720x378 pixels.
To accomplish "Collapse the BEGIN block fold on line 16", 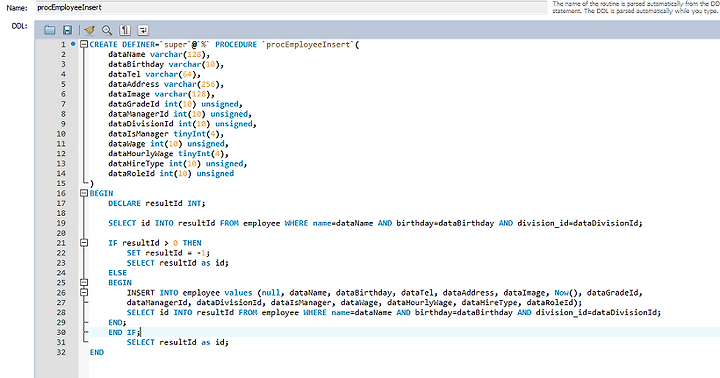I will coord(84,193).
